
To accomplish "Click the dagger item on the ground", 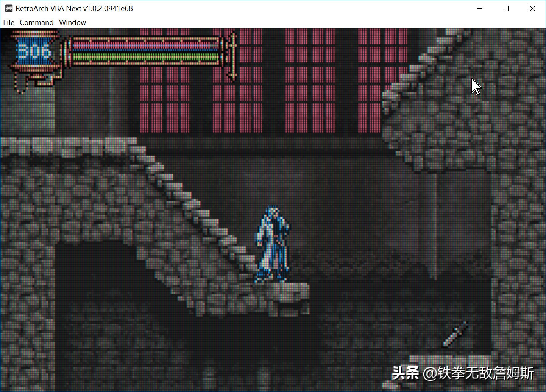I will point(456,334).
